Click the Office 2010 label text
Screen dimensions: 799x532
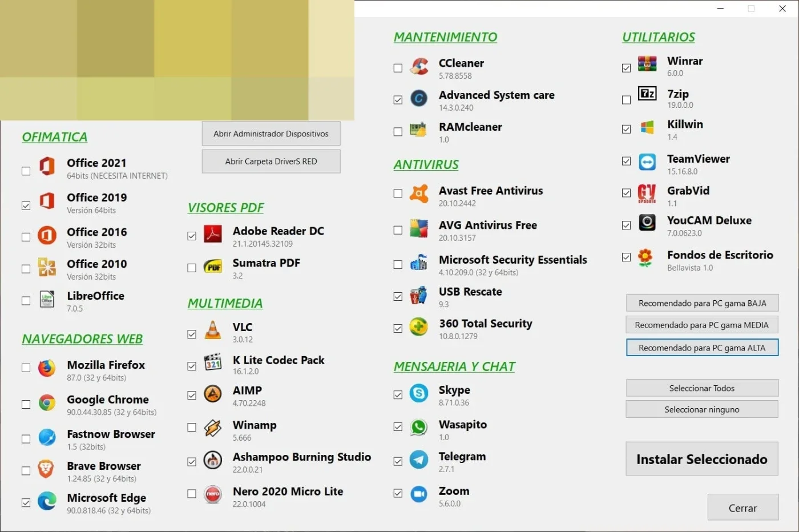click(x=97, y=264)
